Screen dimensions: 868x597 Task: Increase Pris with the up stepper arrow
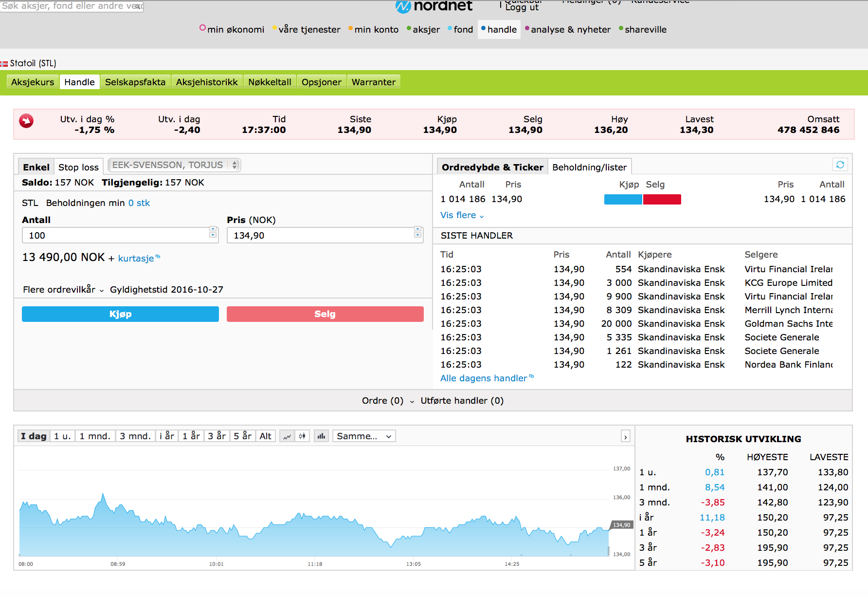click(x=417, y=229)
